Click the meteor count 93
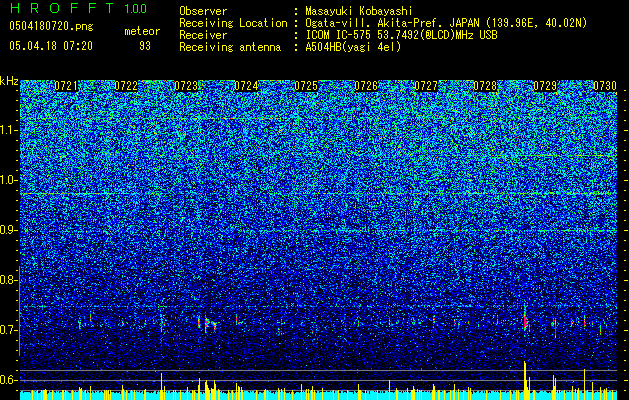The width and height of the screenshot is (629, 400). click(x=145, y=46)
